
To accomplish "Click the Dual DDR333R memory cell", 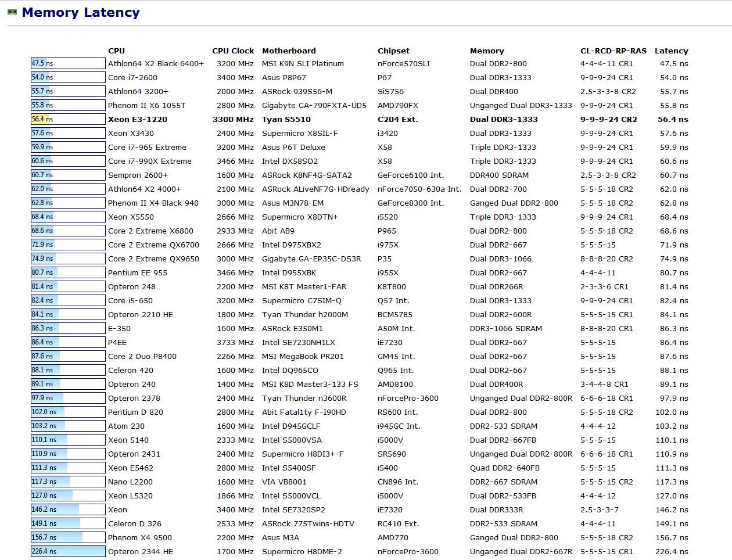I will (497, 509).
